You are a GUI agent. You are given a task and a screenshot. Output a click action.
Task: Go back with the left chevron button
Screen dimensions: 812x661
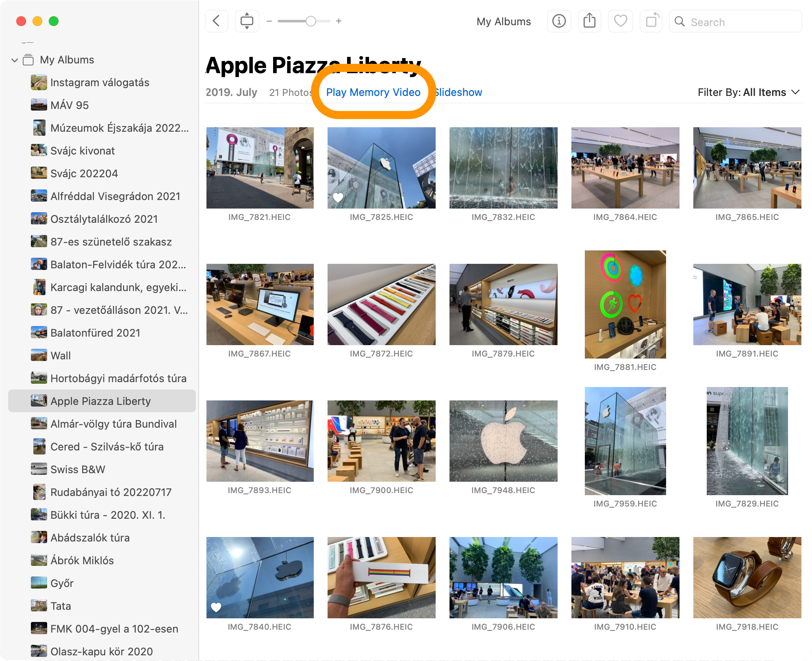217,21
